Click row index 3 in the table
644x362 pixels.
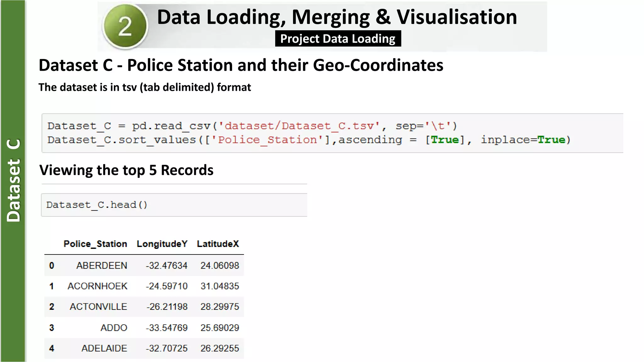52,328
